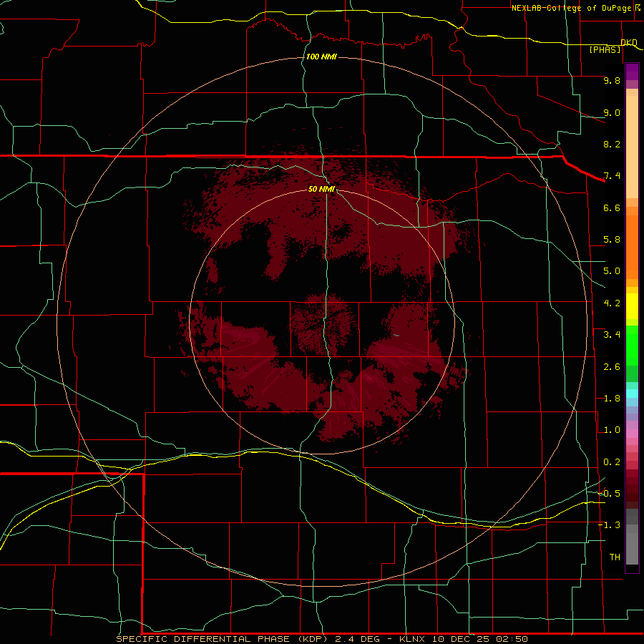
Task: Click the yellow band of the color scale
Action: [x=632, y=306]
